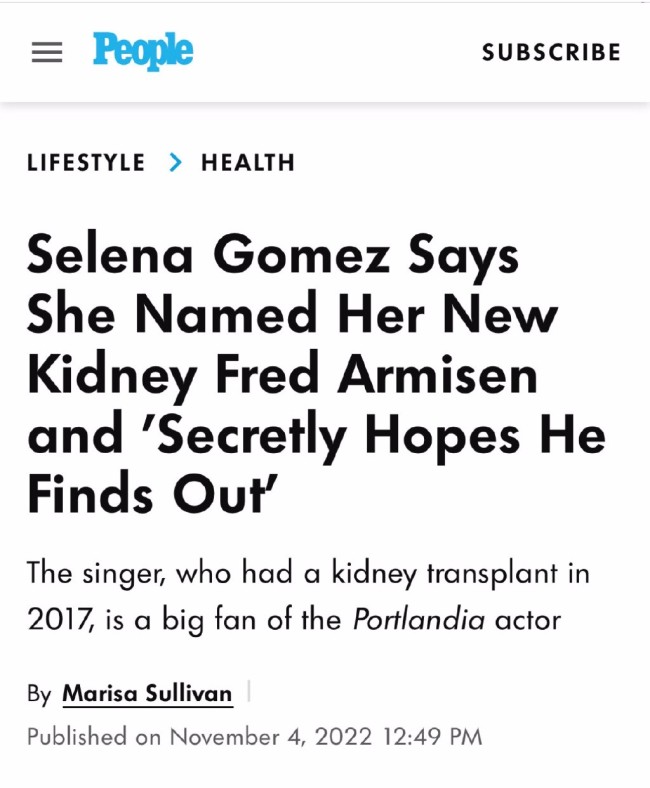Click the Subscribe button

click(551, 52)
